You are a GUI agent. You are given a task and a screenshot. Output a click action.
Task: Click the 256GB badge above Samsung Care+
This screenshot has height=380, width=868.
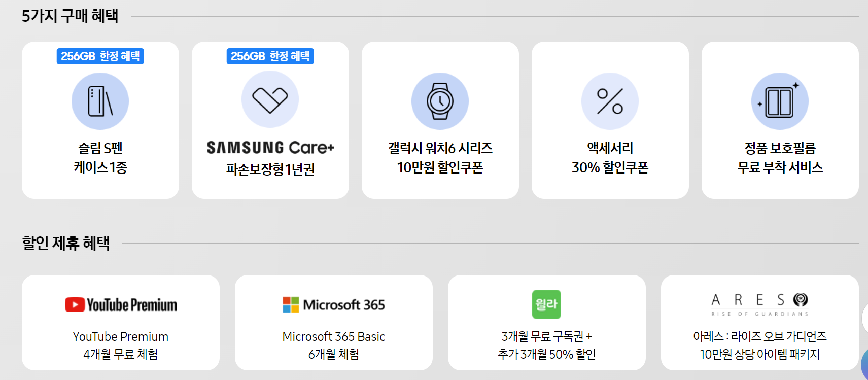tap(270, 57)
